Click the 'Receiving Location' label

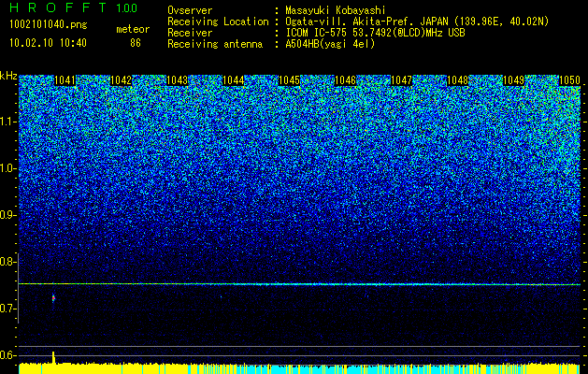pyautogui.click(x=218, y=22)
